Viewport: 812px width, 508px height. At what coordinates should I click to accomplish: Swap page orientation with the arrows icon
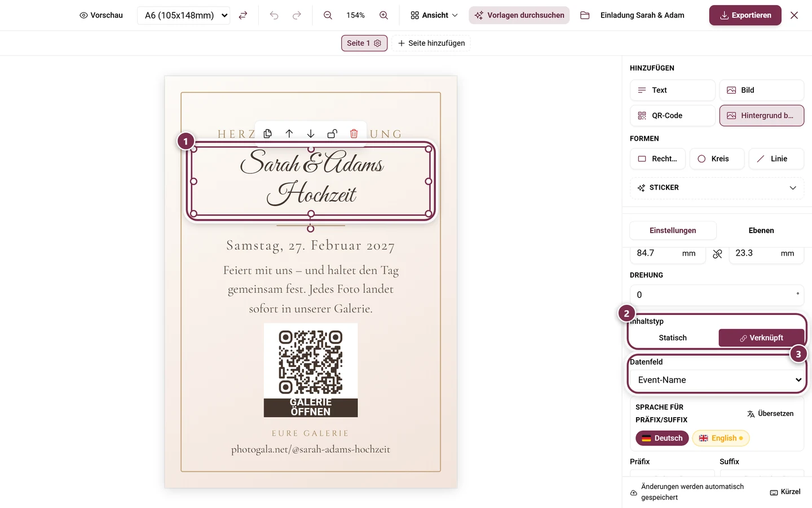click(243, 15)
